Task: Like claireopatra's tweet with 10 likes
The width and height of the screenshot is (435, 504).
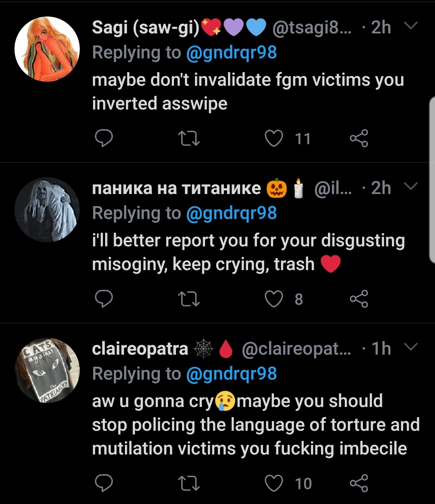Action: 274,483
